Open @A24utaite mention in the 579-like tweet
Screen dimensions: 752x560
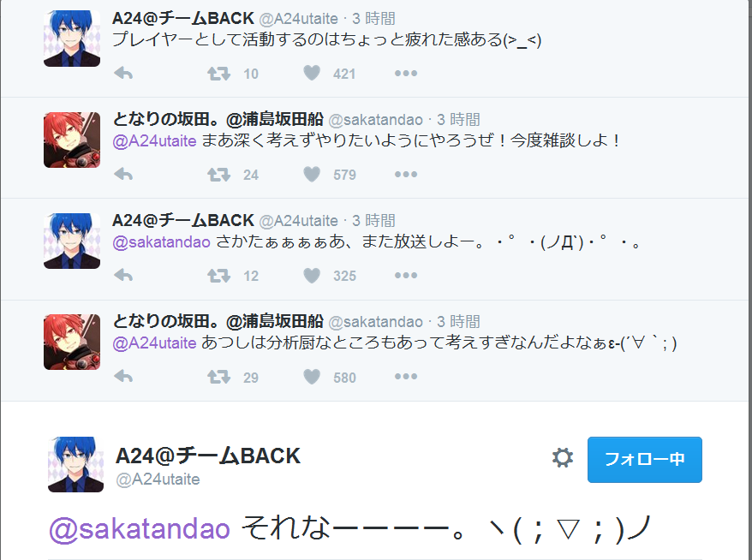coord(154,141)
